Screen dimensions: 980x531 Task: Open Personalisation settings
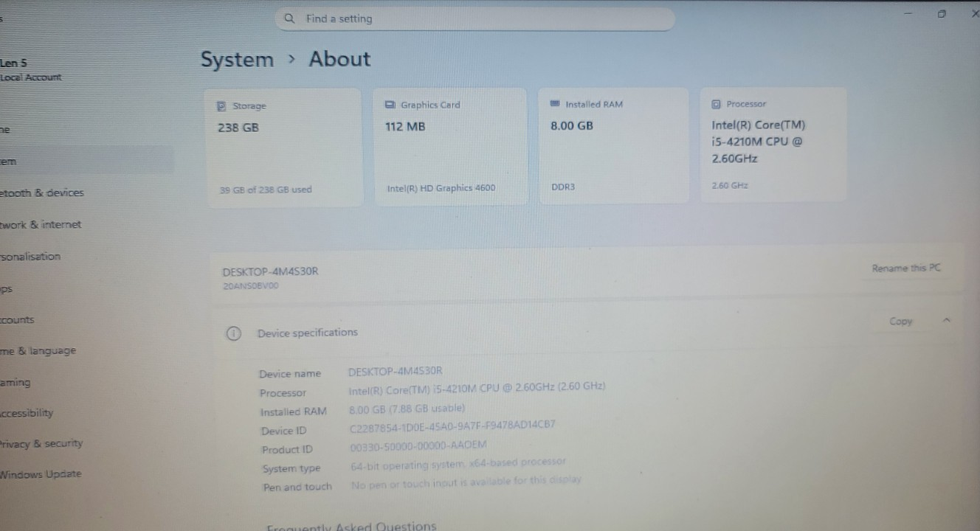pyautogui.click(x=30, y=257)
